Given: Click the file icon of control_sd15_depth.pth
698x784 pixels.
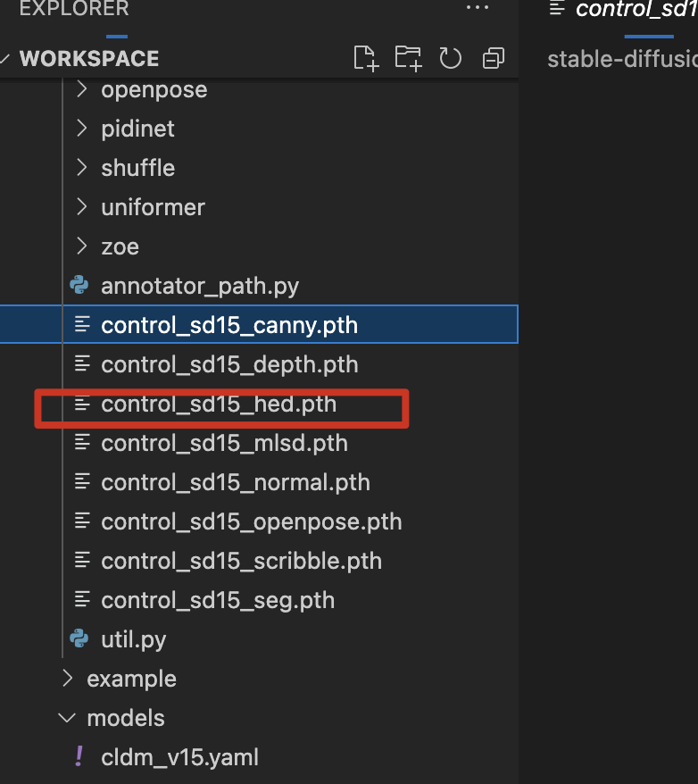Looking at the screenshot, I should (x=82, y=363).
